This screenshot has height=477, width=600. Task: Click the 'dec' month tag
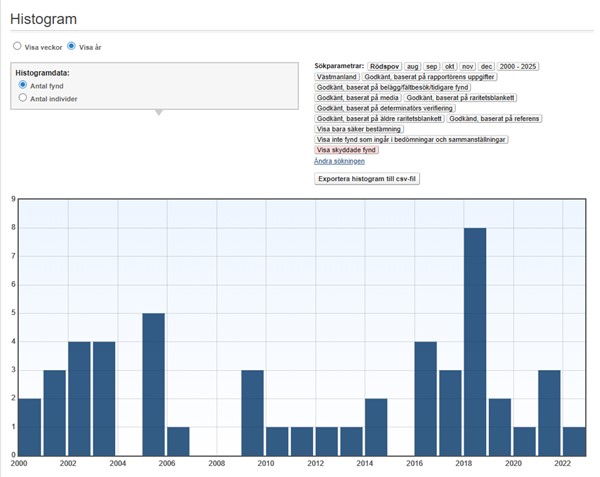click(x=486, y=66)
